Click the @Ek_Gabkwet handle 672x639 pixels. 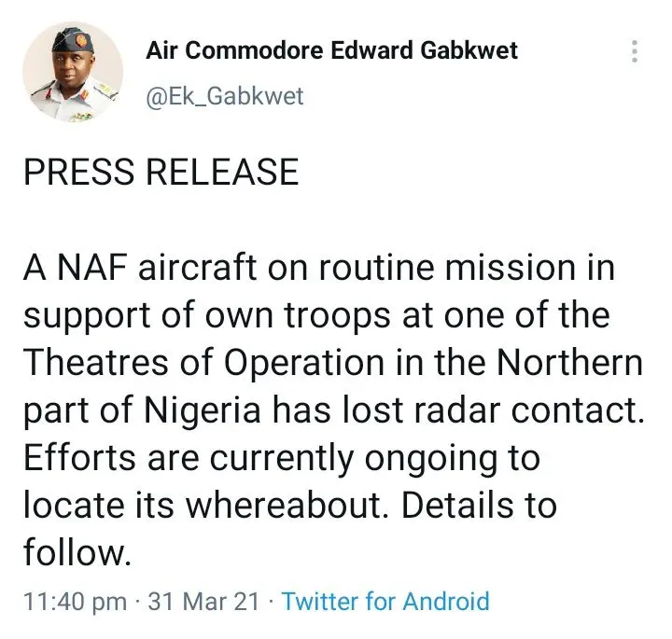click(x=225, y=96)
